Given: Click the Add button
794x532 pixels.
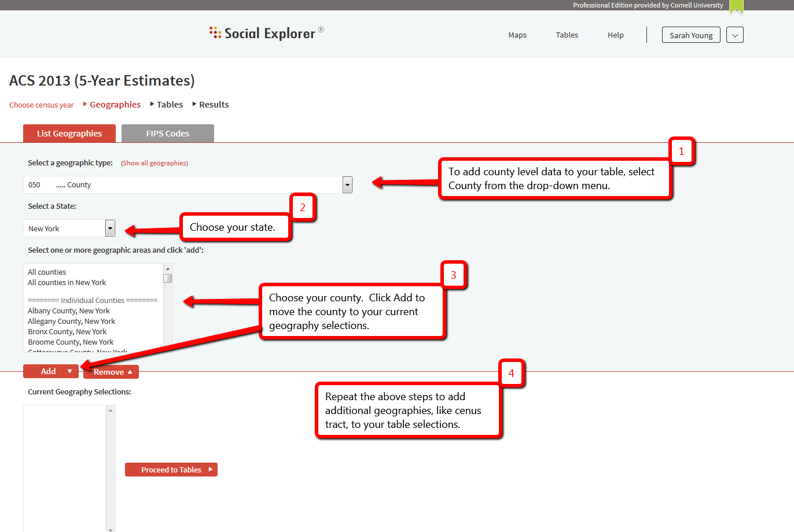Looking at the screenshot, I should pyautogui.click(x=51, y=371).
